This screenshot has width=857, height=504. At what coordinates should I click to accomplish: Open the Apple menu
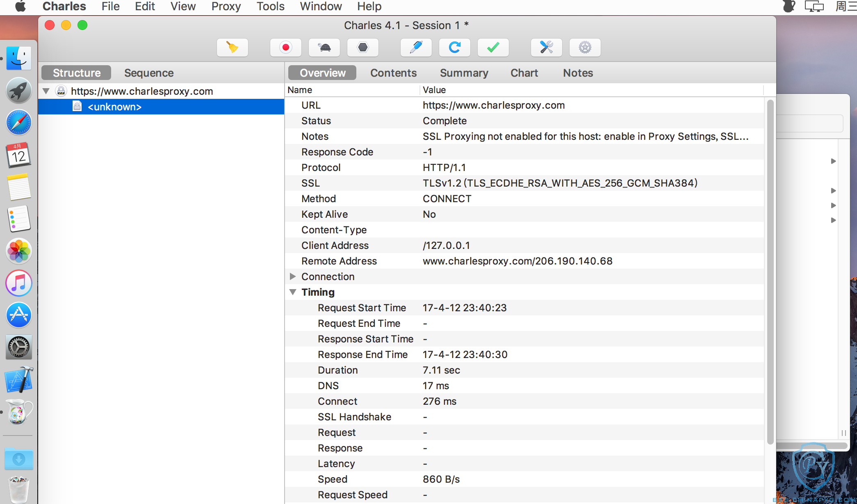pyautogui.click(x=20, y=7)
